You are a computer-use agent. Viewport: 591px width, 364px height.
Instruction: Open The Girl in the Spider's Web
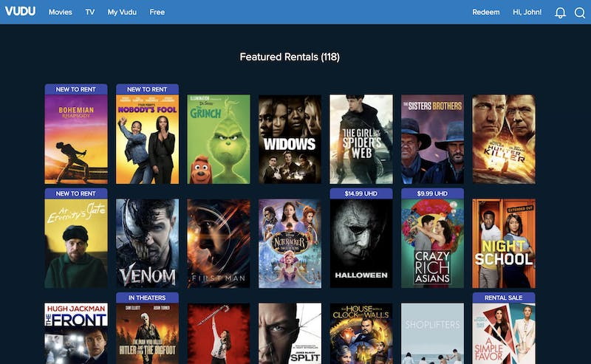[361, 139]
